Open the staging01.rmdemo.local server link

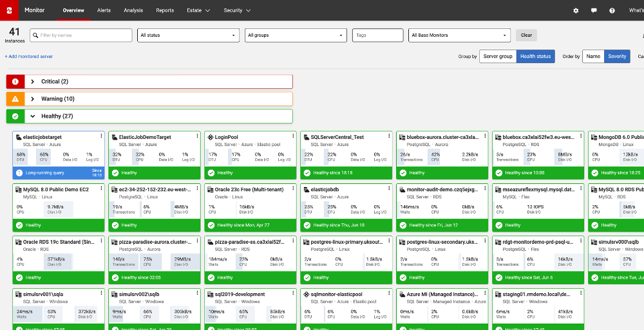point(536,294)
